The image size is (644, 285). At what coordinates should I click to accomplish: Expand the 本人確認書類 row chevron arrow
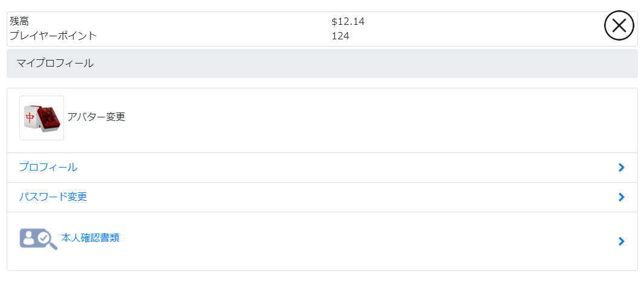(x=622, y=241)
